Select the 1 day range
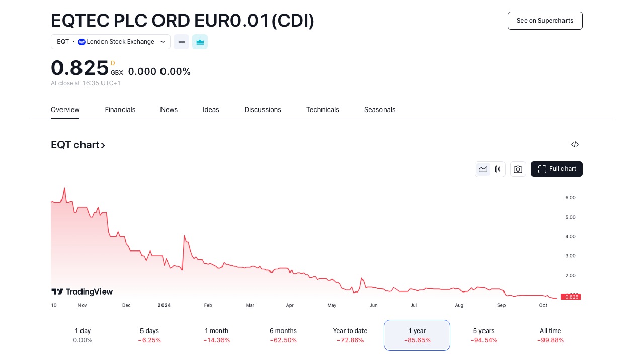The height and width of the screenshot is (362, 644). tap(83, 335)
